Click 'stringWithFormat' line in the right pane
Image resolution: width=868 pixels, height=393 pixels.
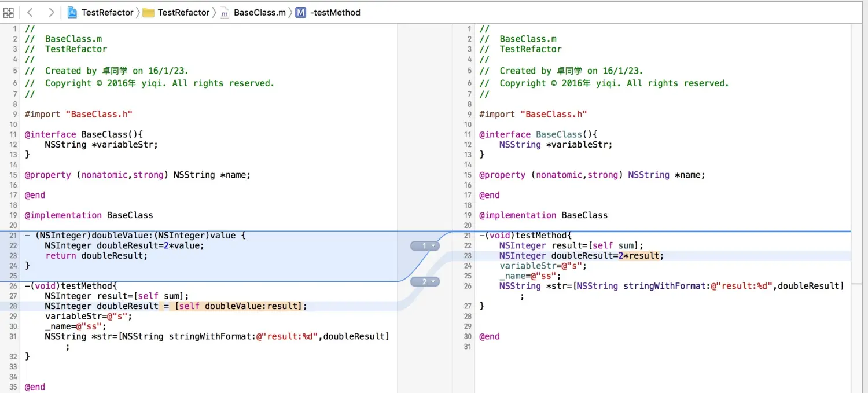[672, 285]
